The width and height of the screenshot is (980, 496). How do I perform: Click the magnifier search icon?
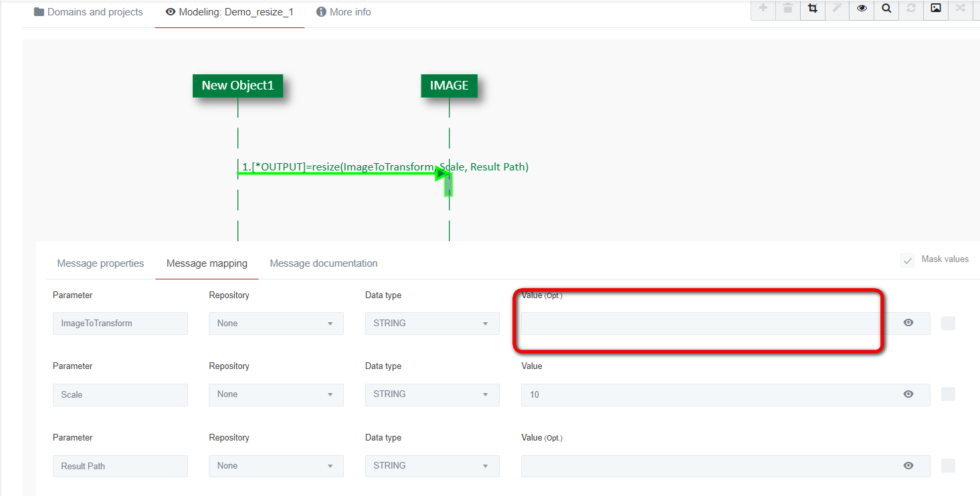coord(886,9)
